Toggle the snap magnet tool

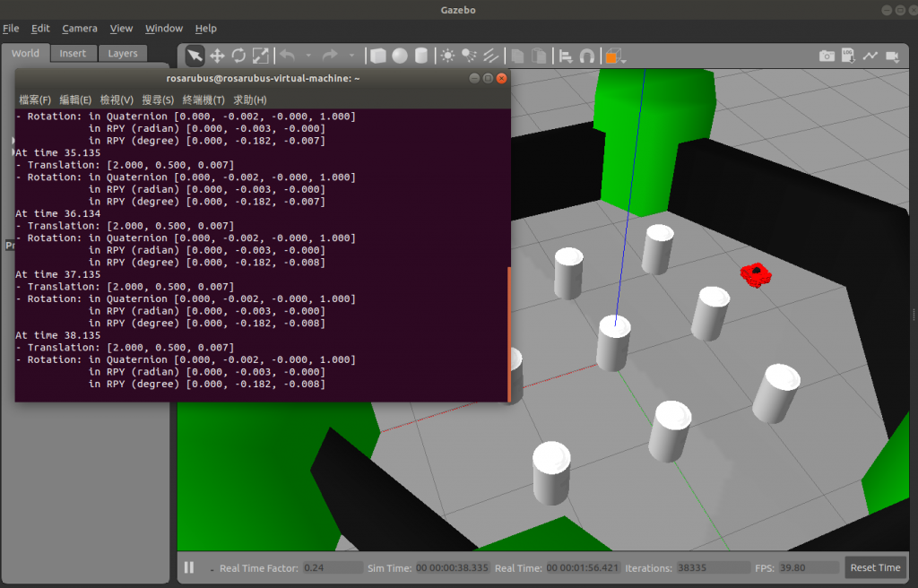[586, 56]
